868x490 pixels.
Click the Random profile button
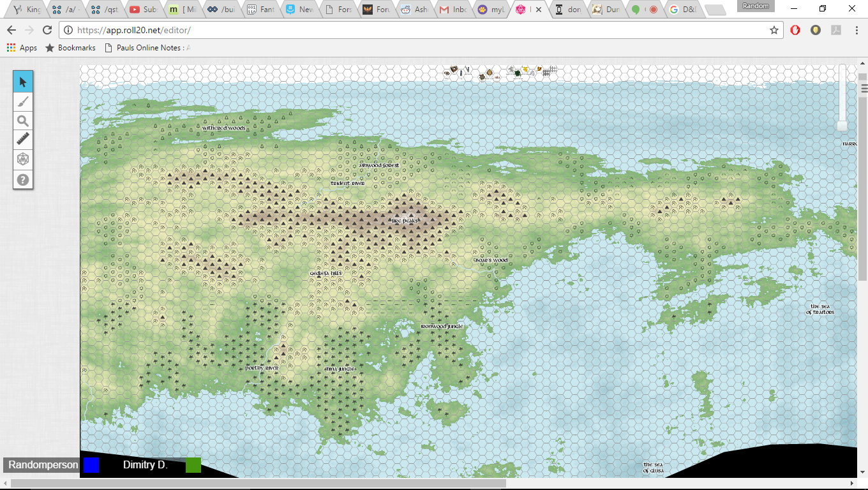point(756,6)
